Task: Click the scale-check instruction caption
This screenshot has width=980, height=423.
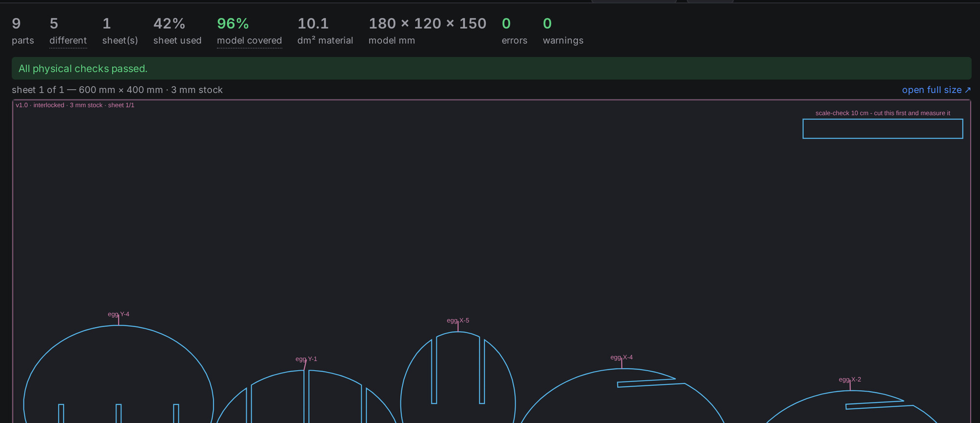Action: point(882,113)
